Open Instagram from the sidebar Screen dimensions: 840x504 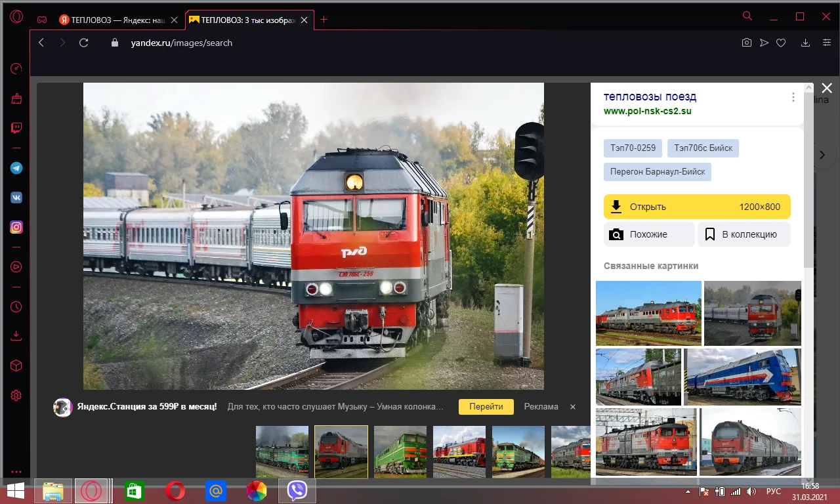tap(16, 226)
